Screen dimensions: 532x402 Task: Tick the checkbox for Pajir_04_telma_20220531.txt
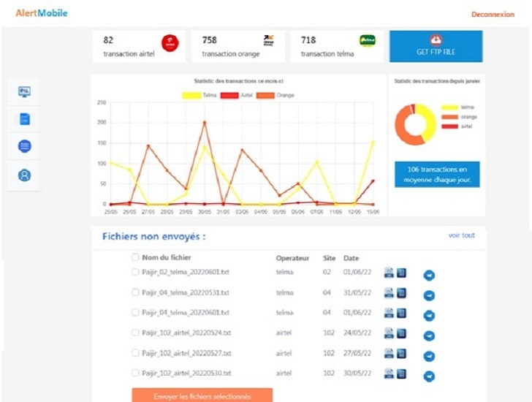coord(135,292)
